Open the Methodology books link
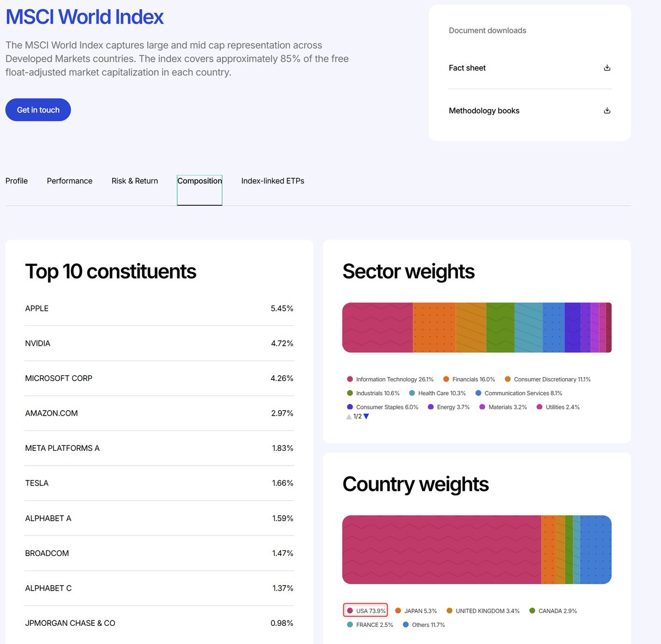 click(x=484, y=111)
